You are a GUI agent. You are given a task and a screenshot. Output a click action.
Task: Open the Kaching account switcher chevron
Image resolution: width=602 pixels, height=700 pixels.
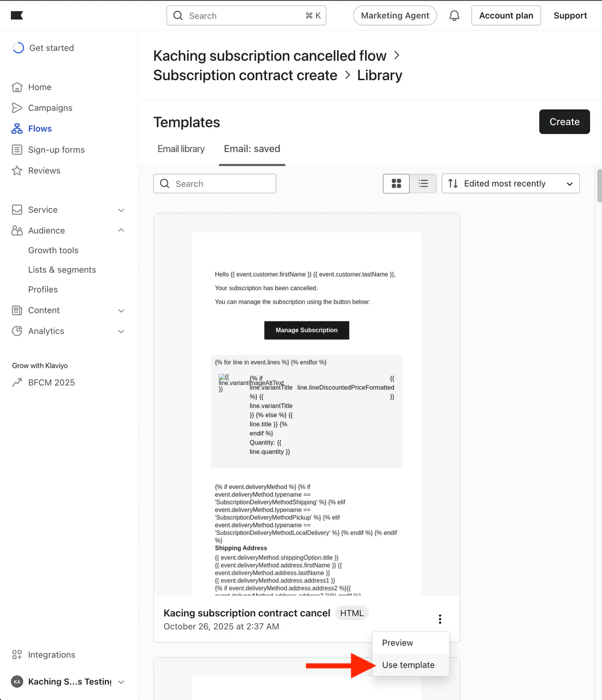(x=121, y=682)
